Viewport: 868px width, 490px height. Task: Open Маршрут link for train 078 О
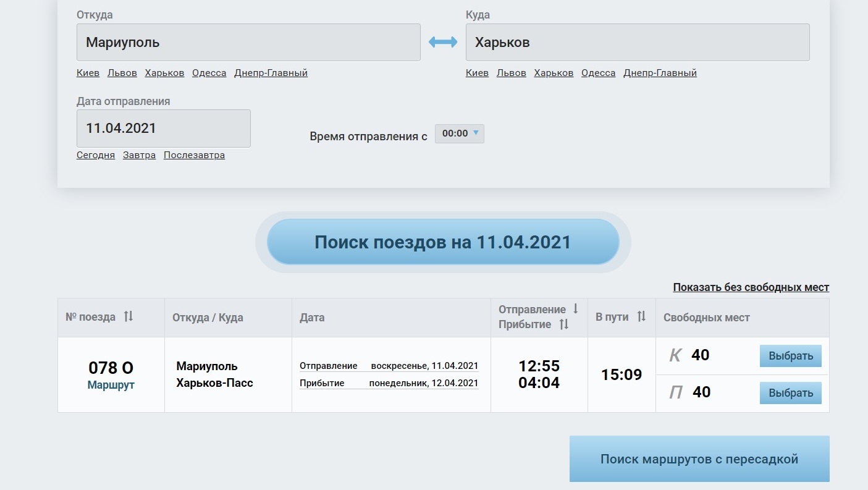coord(111,385)
